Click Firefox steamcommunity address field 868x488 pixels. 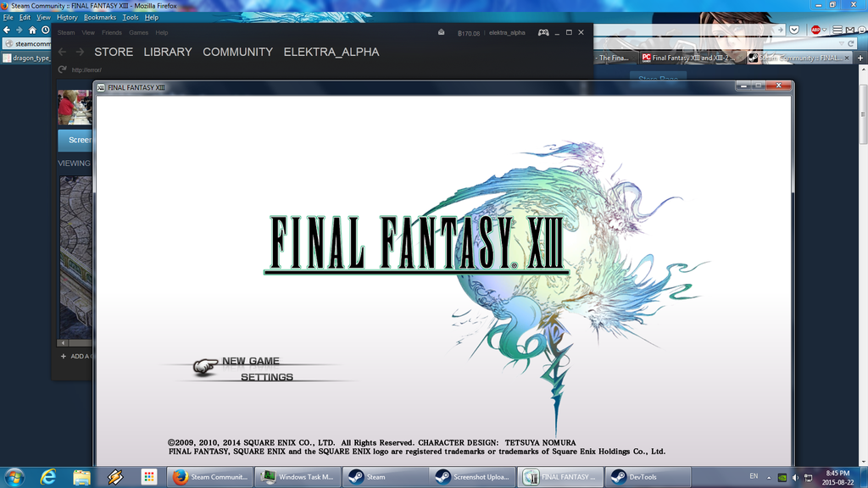tap(27, 44)
